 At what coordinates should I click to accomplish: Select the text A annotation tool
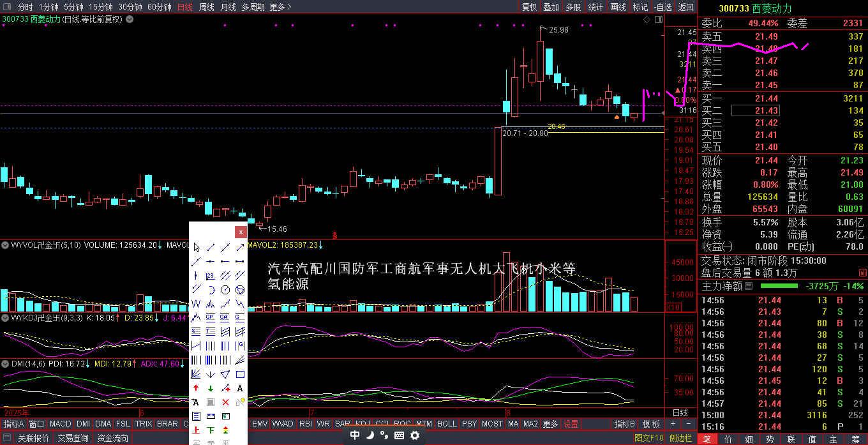(x=240, y=388)
